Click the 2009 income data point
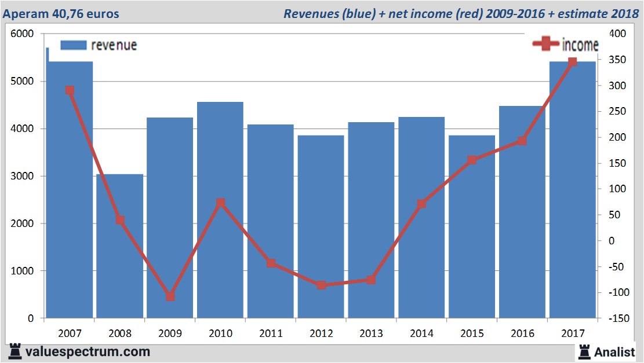This screenshot has height=363, width=644. click(170, 296)
